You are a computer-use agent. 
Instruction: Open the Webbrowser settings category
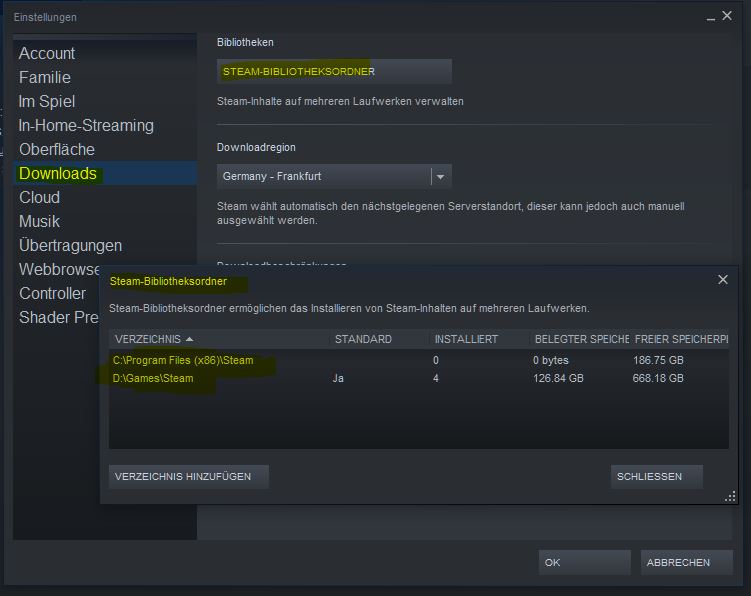coord(59,269)
